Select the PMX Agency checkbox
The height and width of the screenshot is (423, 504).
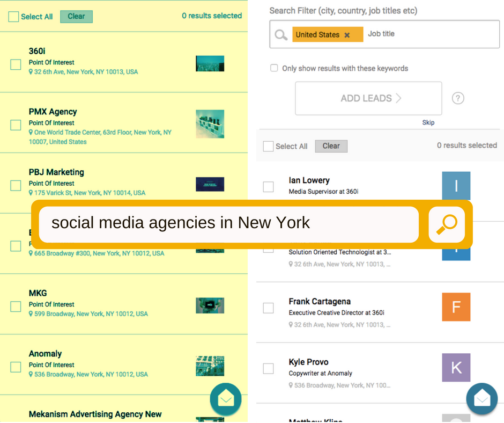click(x=16, y=125)
